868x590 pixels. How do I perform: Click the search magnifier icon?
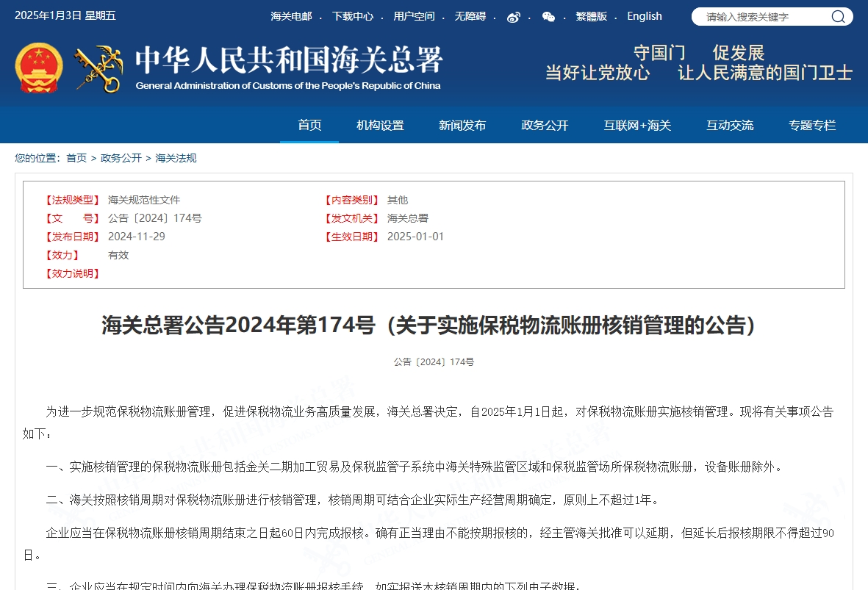pos(838,17)
